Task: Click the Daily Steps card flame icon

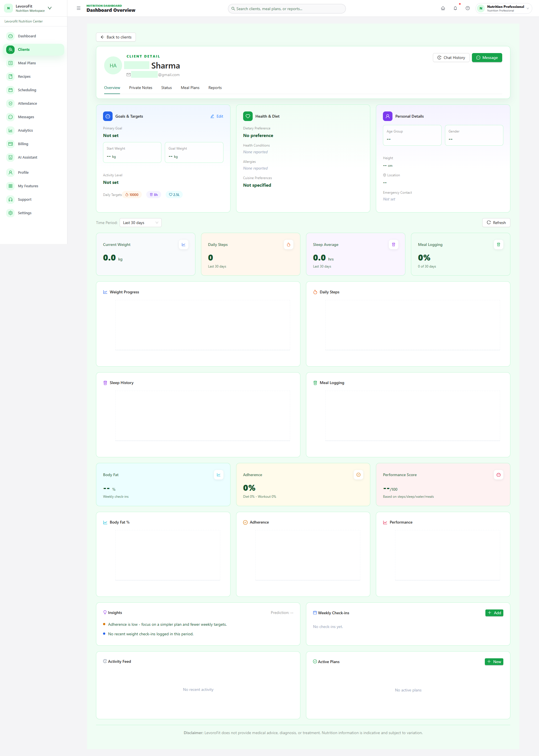Action: click(288, 245)
